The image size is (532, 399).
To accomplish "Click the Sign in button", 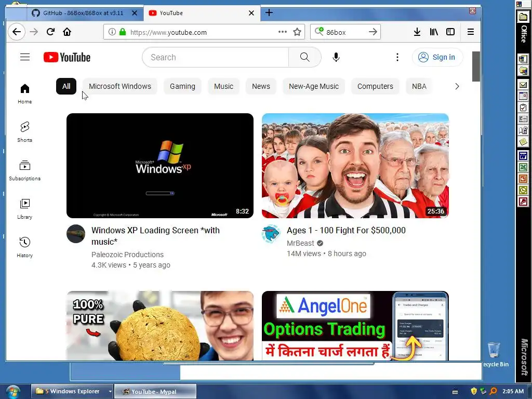I will 437,57.
